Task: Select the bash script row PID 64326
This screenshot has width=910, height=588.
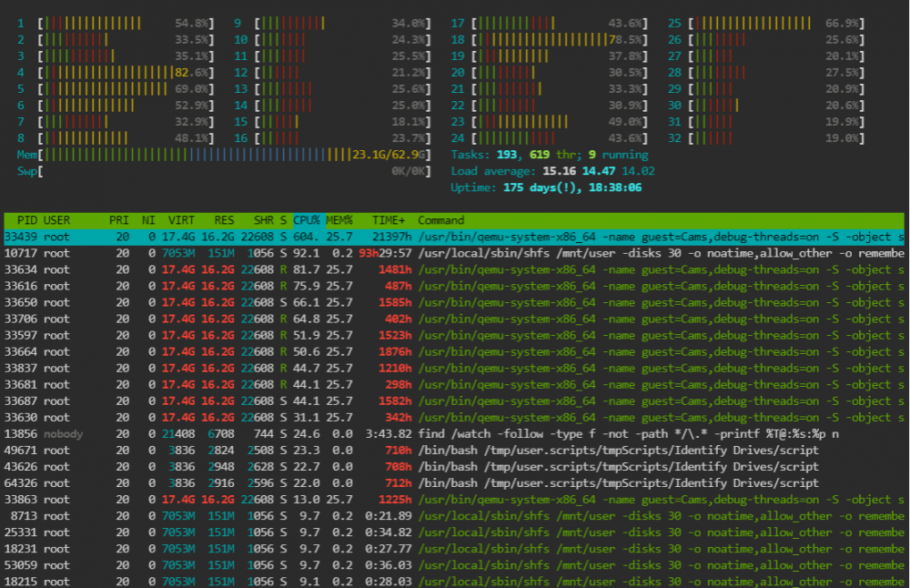Action: (x=454, y=483)
